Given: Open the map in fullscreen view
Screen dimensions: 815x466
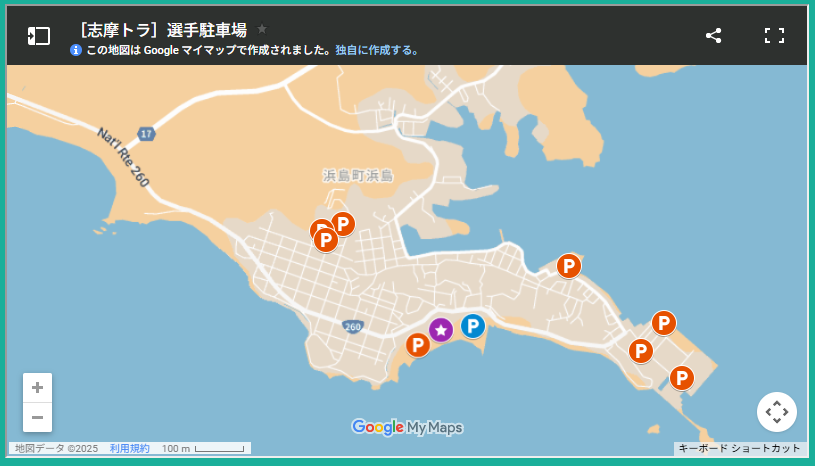Looking at the screenshot, I should tap(774, 36).
